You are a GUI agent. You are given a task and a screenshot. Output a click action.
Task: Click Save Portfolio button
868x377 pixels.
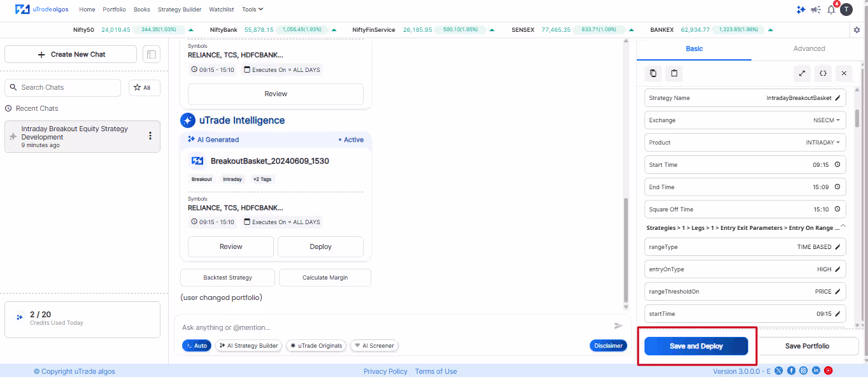coord(807,346)
